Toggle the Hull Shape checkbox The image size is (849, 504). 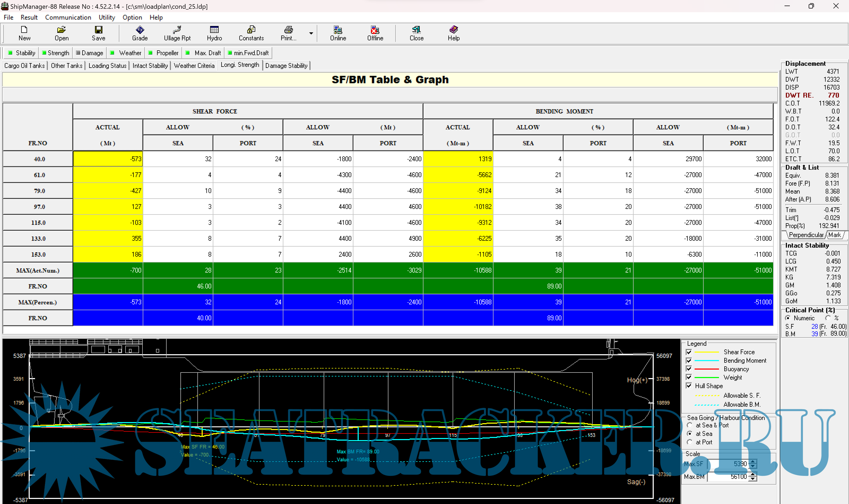tap(689, 385)
